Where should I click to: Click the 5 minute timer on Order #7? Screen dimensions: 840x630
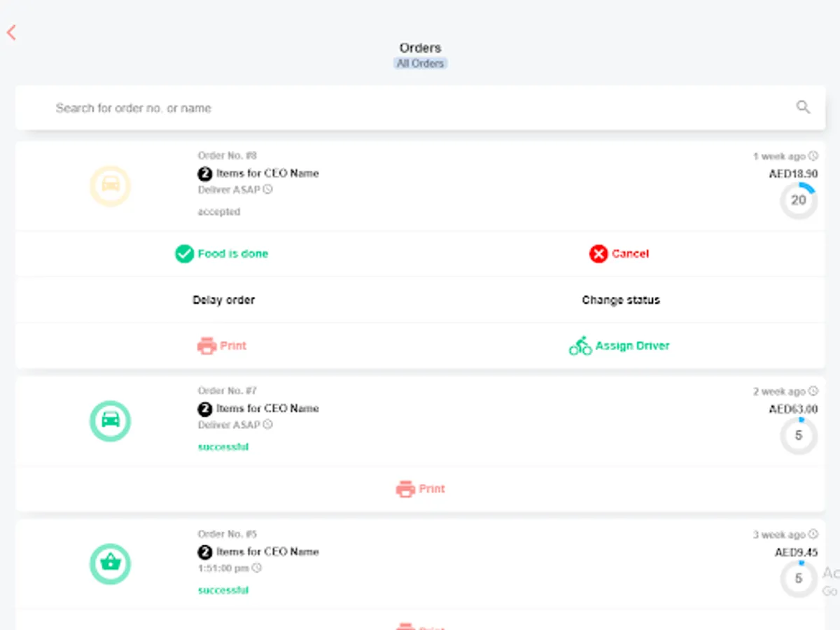(x=799, y=435)
